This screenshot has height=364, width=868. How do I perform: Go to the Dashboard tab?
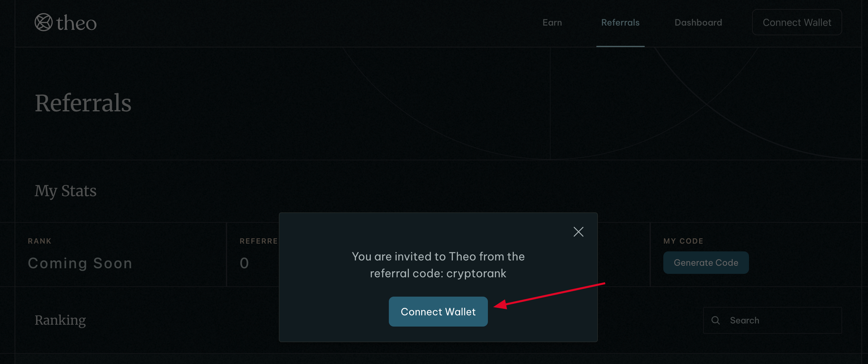698,22
